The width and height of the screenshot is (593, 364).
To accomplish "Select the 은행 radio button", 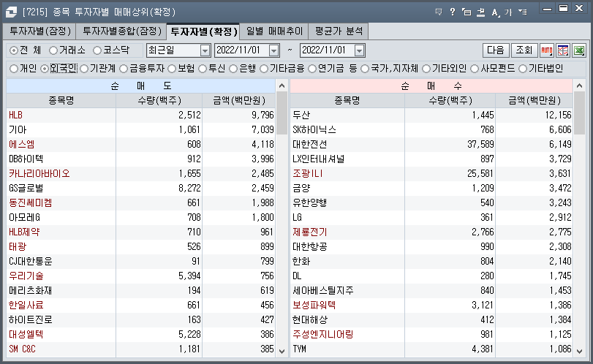I will click(x=233, y=69).
